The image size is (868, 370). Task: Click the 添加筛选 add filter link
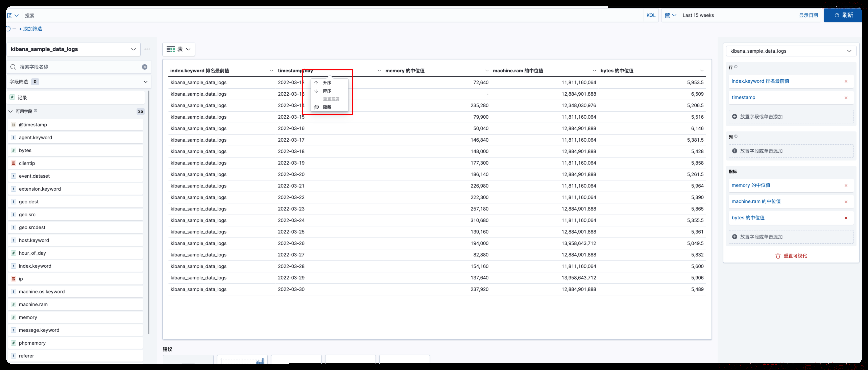click(30, 29)
